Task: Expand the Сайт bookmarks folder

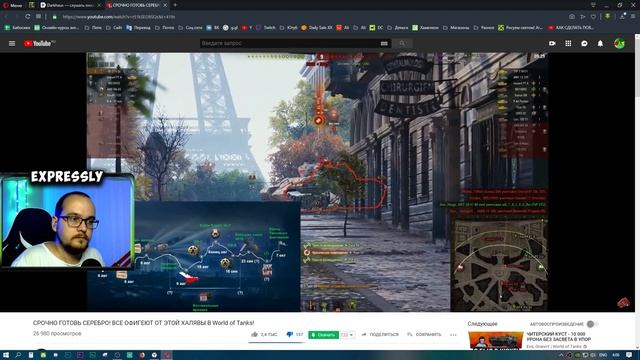Action: coord(114,28)
